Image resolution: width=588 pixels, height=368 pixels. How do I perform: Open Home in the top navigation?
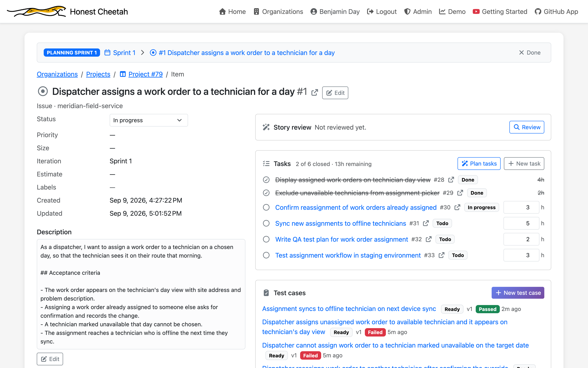click(x=232, y=11)
